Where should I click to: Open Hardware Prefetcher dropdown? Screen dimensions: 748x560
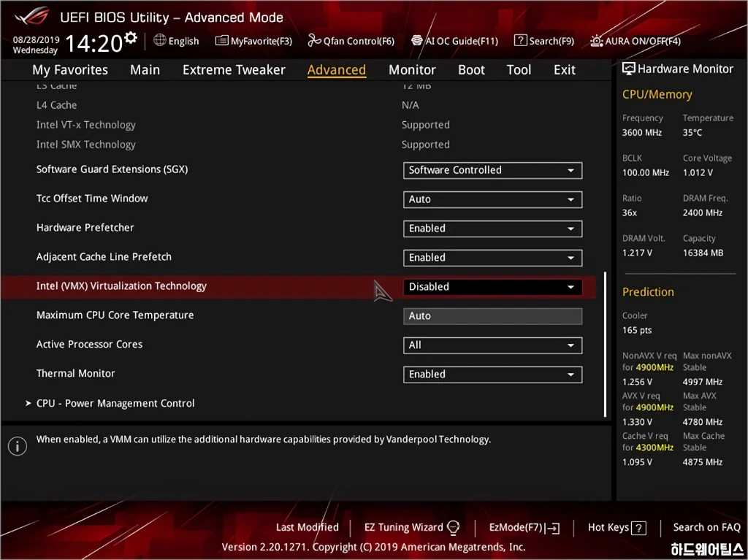tap(492, 229)
